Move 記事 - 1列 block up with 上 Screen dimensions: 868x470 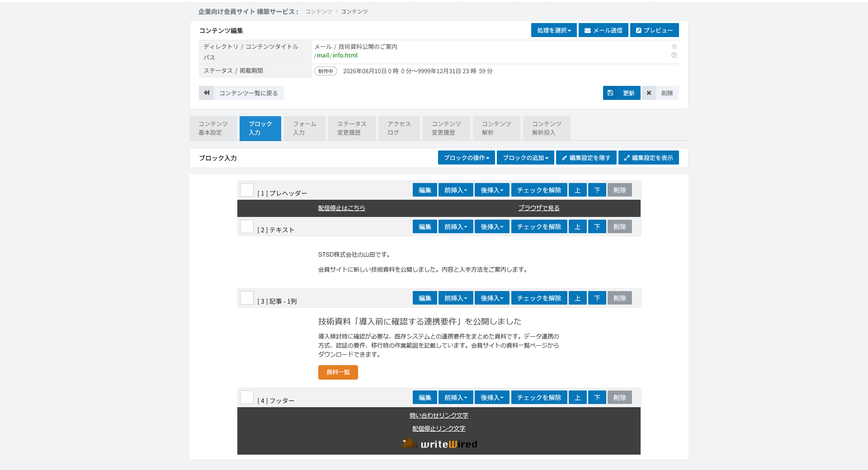point(578,298)
